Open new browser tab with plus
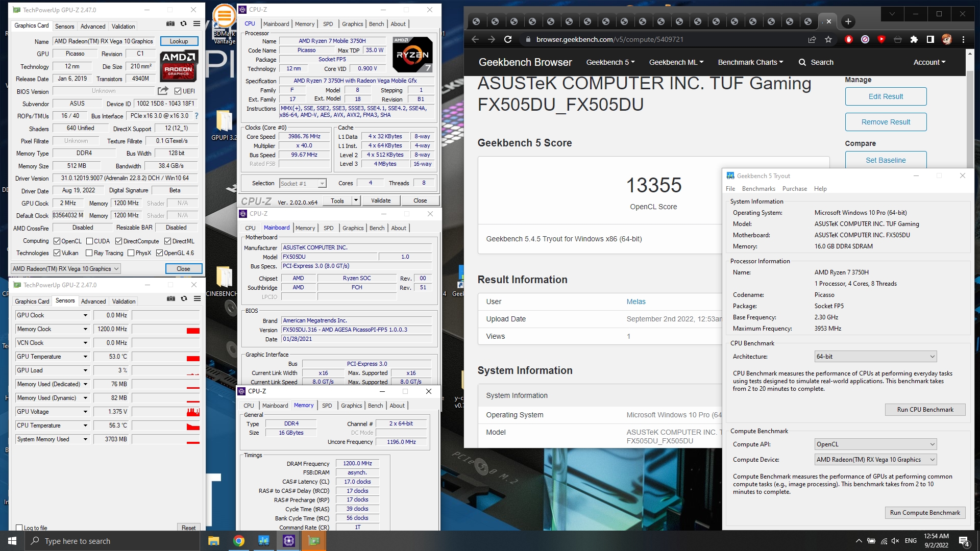Image resolution: width=980 pixels, height=551 pixels. point(848,21)
